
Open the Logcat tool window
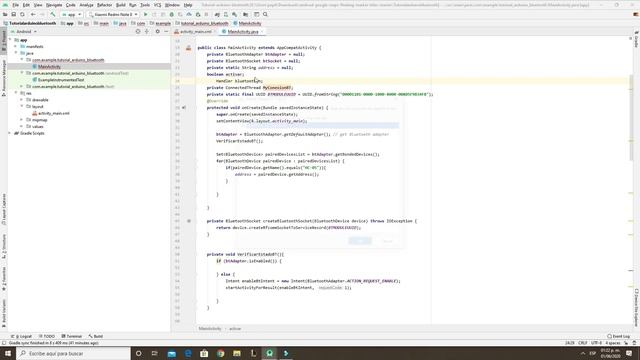point(22,336)
